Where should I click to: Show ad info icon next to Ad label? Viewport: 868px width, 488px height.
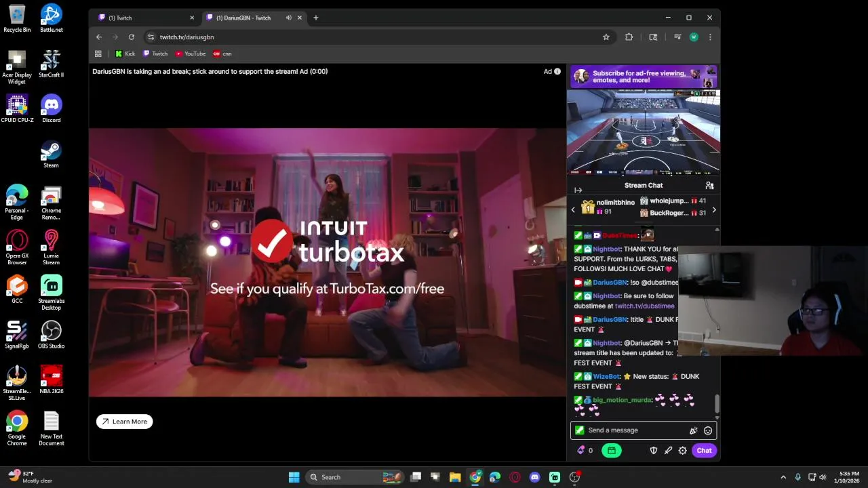[x=557, y=71]
